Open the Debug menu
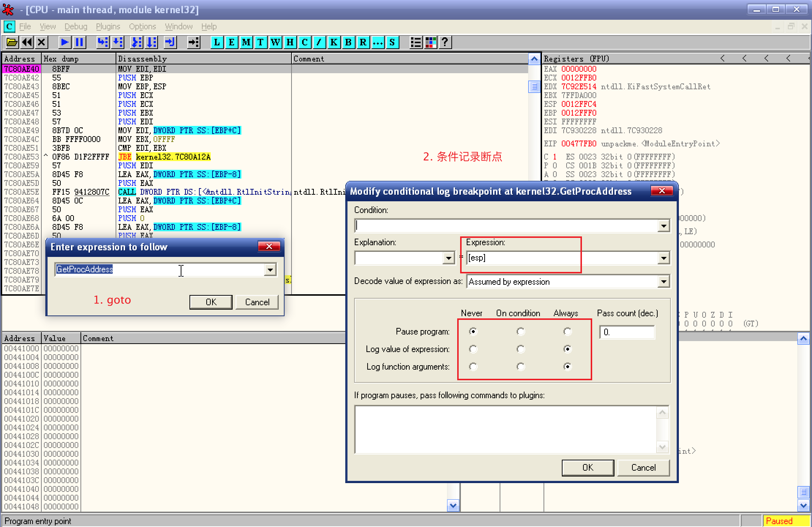Screen dimensions: 812x527 pyautogui.click(x=76, y=27)
